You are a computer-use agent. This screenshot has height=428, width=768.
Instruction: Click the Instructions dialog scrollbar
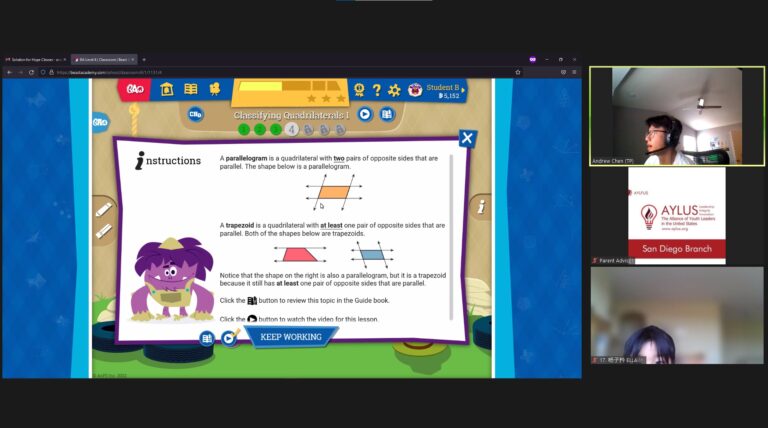click(451, 238)
